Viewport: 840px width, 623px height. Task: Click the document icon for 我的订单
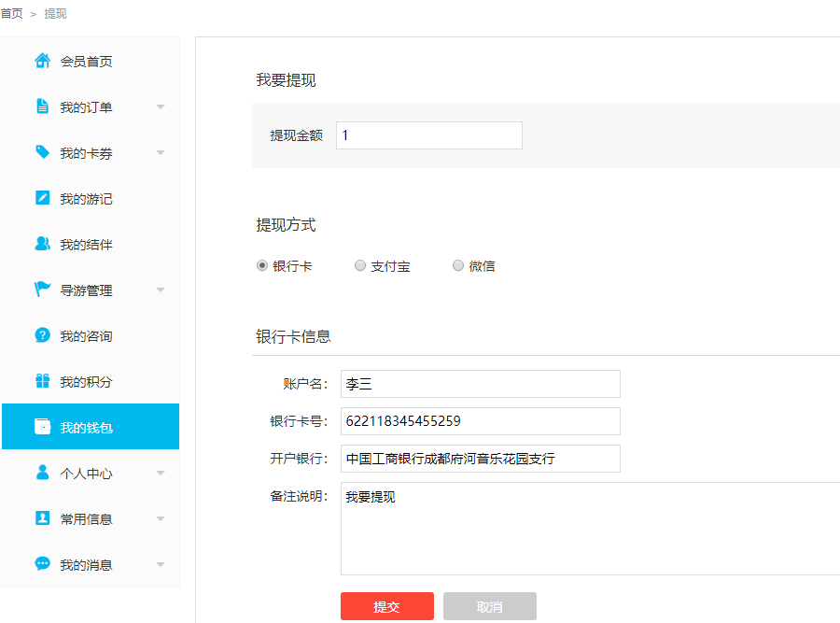42,106
